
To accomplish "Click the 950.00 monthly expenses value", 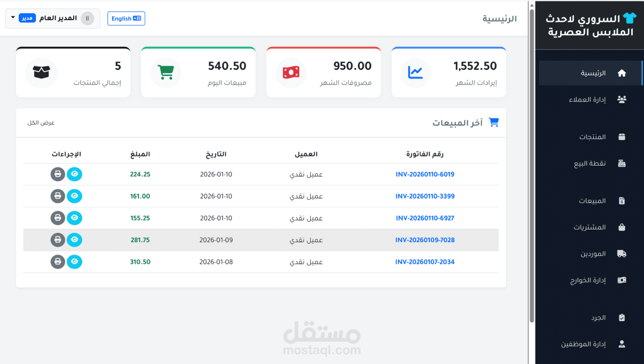I will coord(353,66).
